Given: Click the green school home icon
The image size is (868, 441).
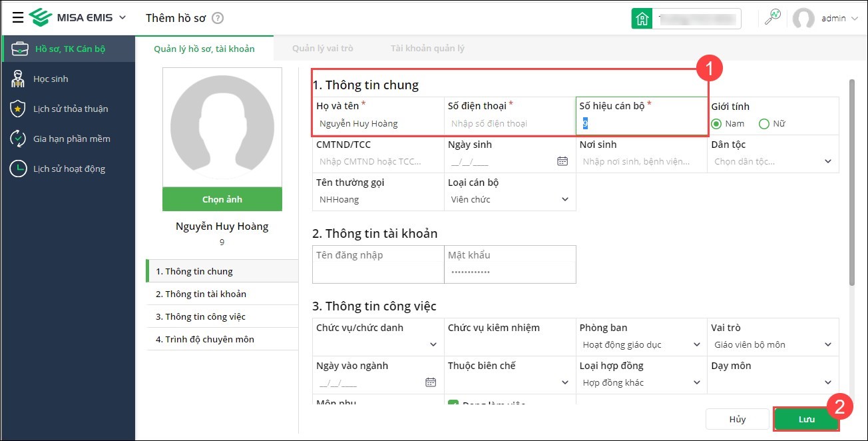Looking at the screenshot, I should [x=642, y=19].
